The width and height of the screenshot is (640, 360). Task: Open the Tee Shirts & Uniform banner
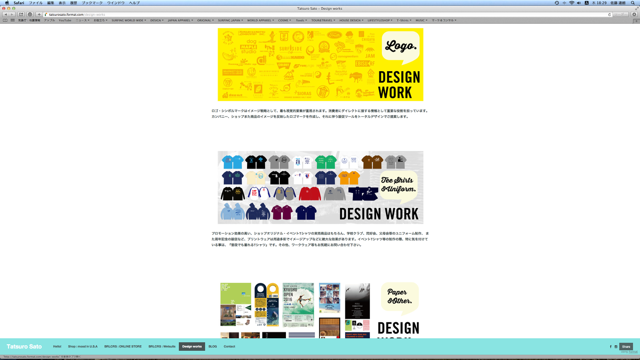pos(320,187)
